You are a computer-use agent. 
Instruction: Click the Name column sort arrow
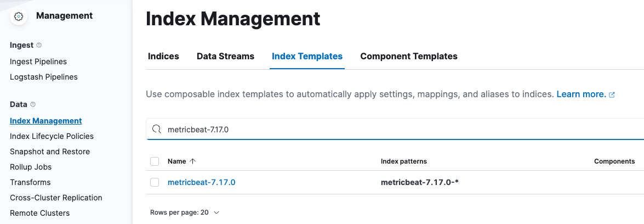pyautogui.click(x=192, y=161)
